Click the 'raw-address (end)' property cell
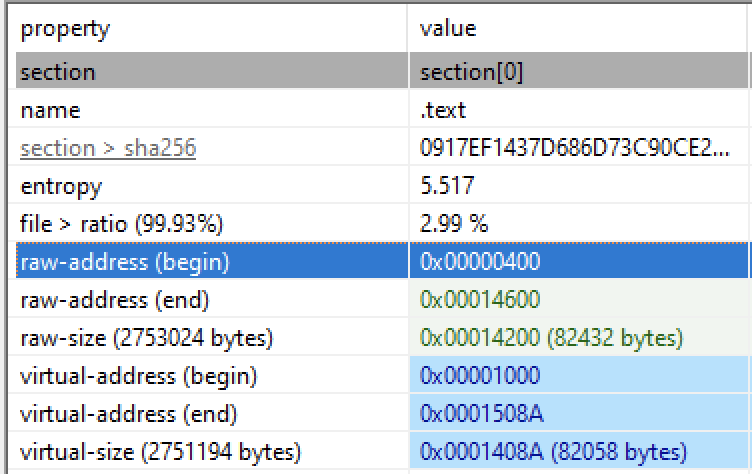 coord(115,300)
